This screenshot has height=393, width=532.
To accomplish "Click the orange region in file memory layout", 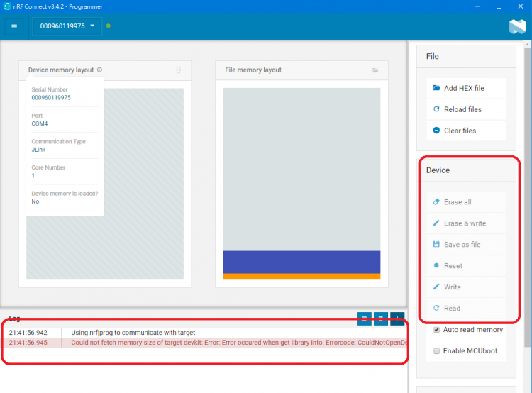I will coord(301,277).
